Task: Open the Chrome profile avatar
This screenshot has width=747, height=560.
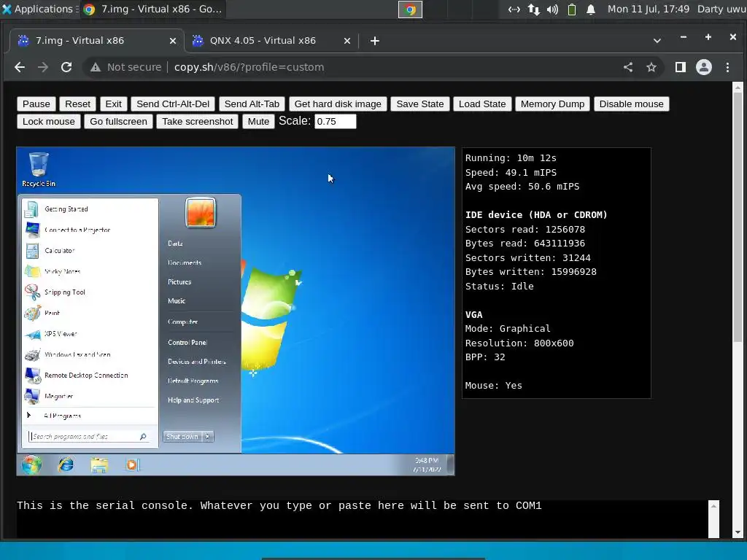Action: [704, 67]
